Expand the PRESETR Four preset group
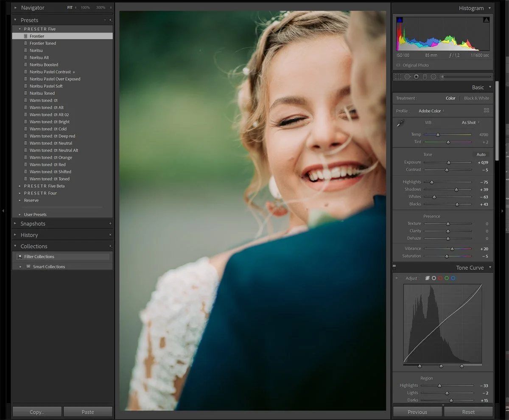 tap(20, 193)
